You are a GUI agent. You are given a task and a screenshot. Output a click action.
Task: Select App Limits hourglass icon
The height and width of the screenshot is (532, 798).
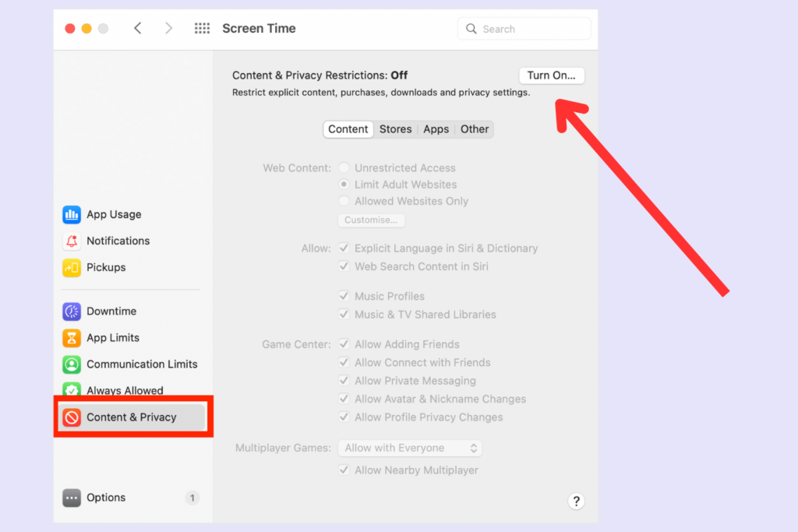[72, 337]
